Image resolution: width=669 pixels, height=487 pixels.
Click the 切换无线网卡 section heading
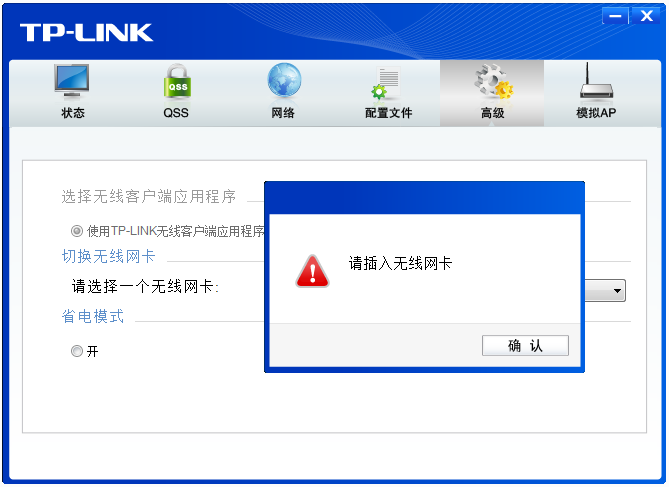tap(108, 256)
